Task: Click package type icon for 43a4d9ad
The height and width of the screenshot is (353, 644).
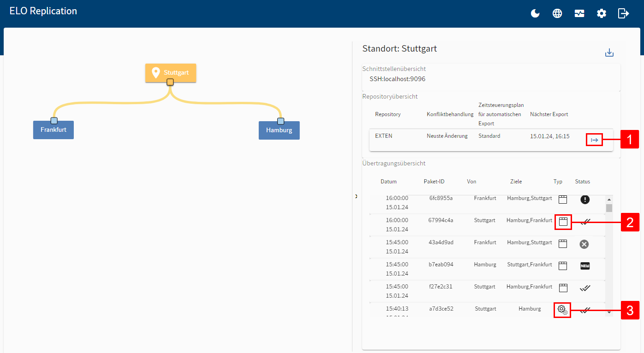Action: pos(562,244)
